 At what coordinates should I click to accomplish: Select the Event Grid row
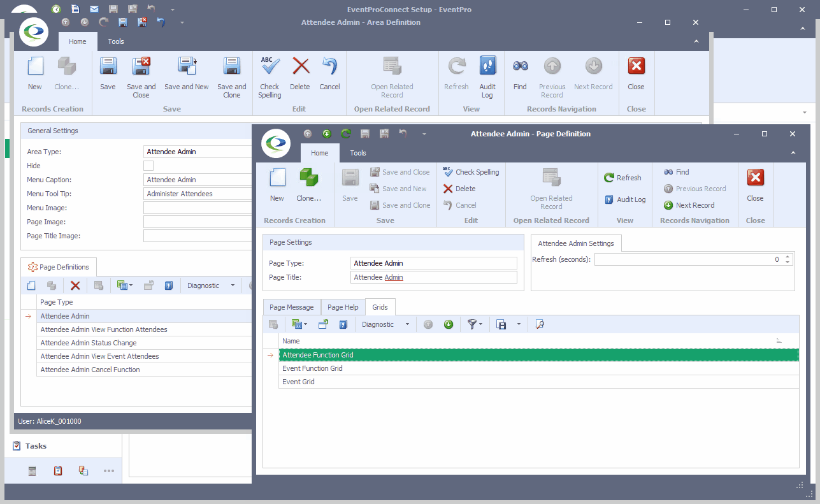pos(539,382)
